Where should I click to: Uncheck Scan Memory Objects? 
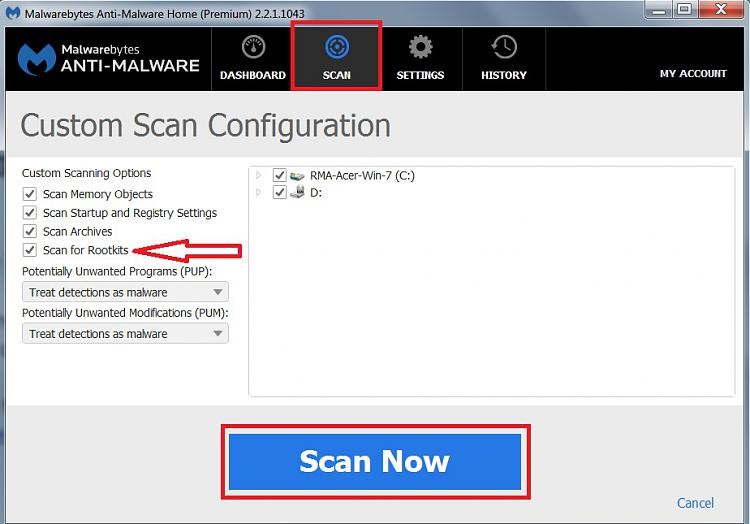pos(30,194)
